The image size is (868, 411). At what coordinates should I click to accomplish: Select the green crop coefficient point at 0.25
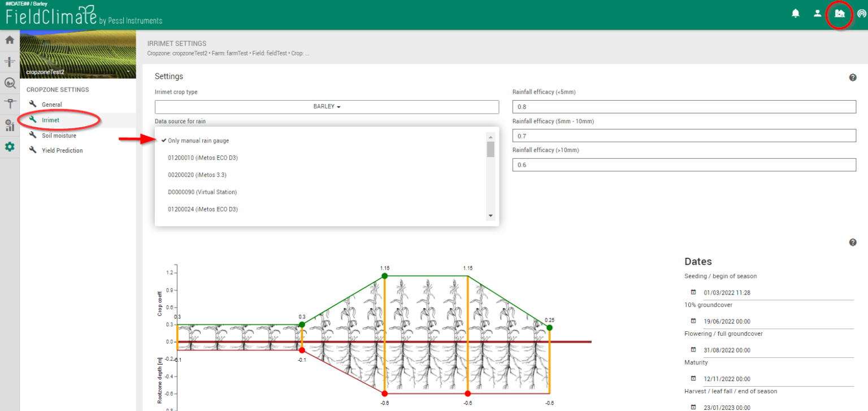549,328
